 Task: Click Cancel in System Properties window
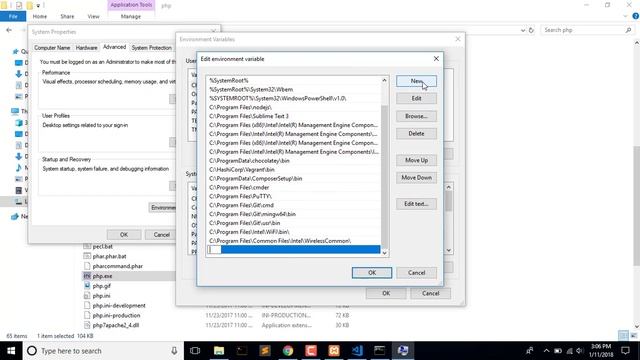coord(162,235)
